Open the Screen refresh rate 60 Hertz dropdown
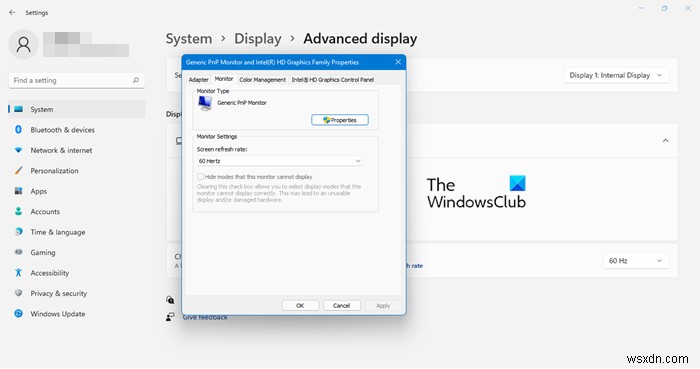 279,161
